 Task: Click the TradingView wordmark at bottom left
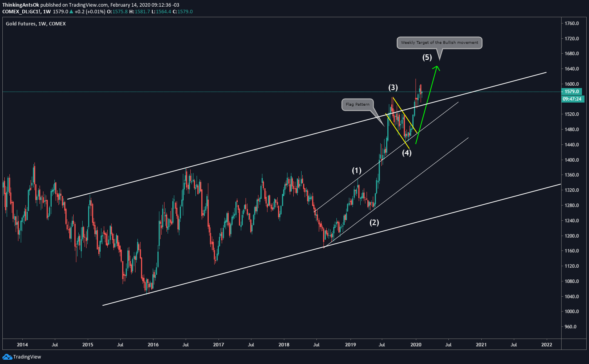tap(27, 357)
